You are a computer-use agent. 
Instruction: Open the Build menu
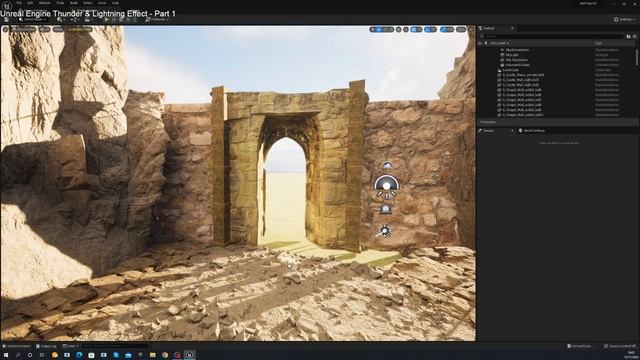pyautogui.click(x=74, y=3)
